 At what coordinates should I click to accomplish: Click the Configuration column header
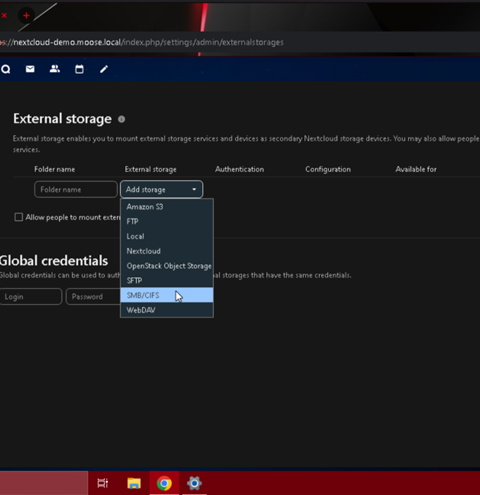point(328,169)
